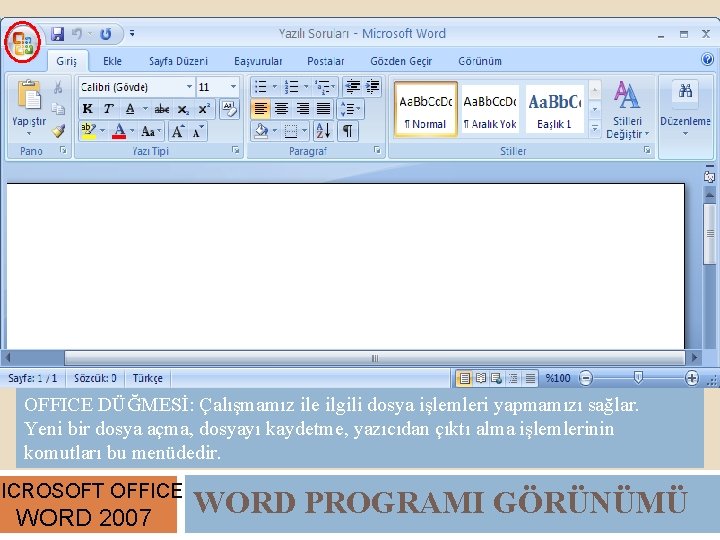Click Türkçe language indicator
The width and height of the screenshot is (720, 540).
147,378
